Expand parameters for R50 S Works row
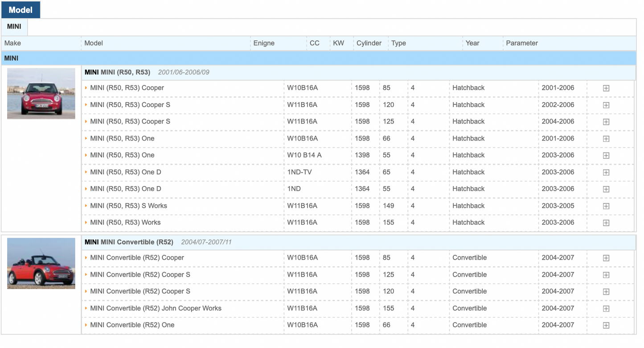Screen dimensions: 644x348 (x=606, y=206)
